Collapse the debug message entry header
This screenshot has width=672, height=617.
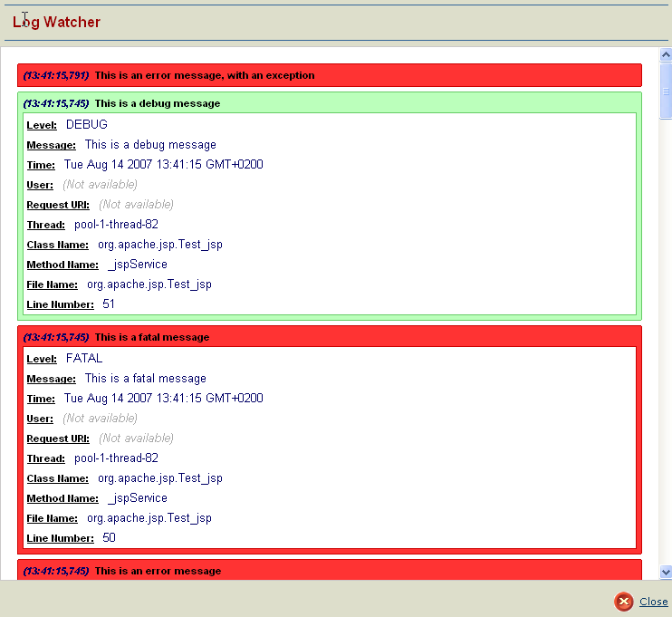[x=157, y=103]
